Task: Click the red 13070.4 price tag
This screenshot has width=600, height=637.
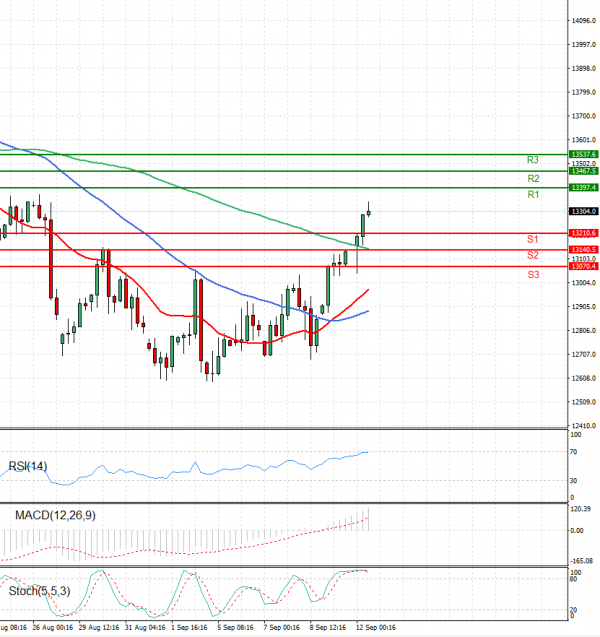Action: (583, 266)
